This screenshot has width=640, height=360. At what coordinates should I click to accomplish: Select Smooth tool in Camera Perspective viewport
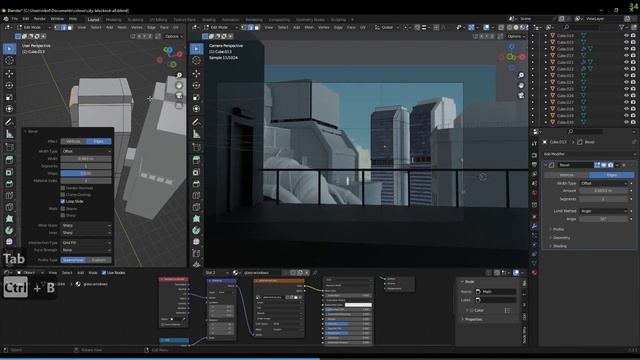point(196,242)
